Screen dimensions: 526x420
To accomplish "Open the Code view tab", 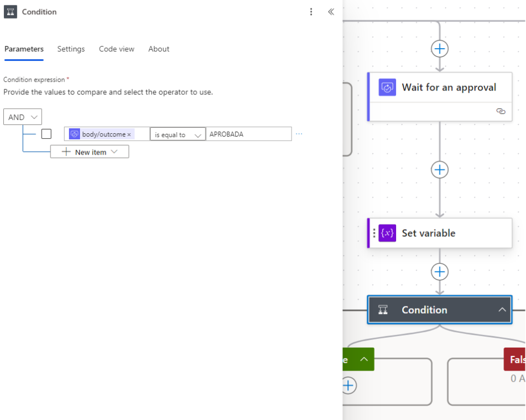I will click(116, 49).
